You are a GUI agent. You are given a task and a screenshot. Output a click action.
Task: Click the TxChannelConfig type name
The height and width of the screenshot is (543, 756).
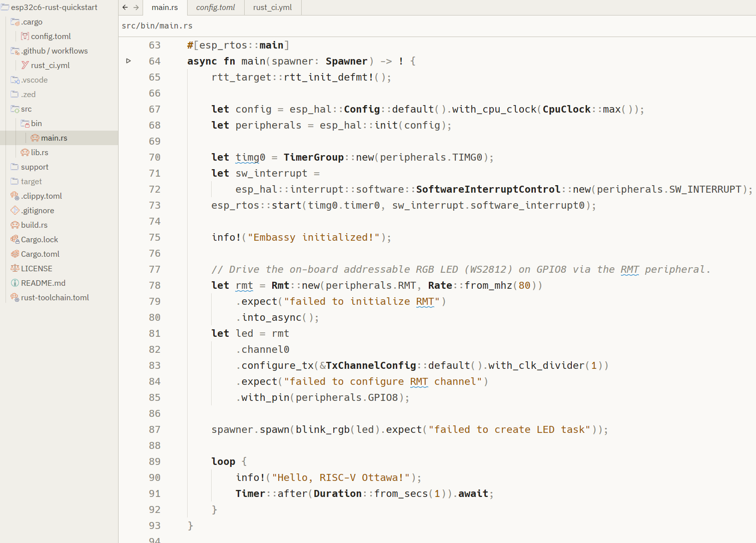(371, 365)
